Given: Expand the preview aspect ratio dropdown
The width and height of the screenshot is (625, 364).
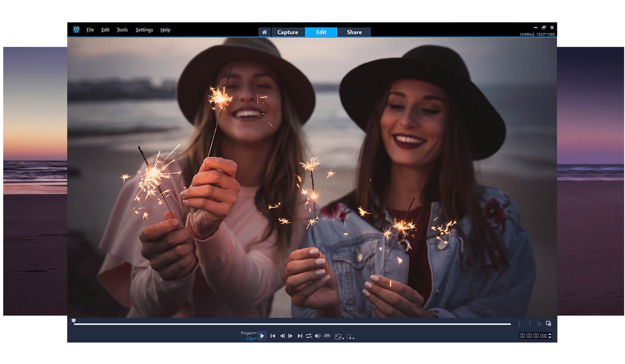Looking at the screenshot, I should [x=339, y=337].
